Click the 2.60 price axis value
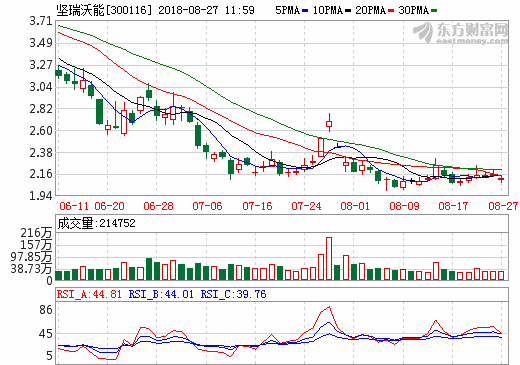The image size is (520, 365). [x=41, y=130]
